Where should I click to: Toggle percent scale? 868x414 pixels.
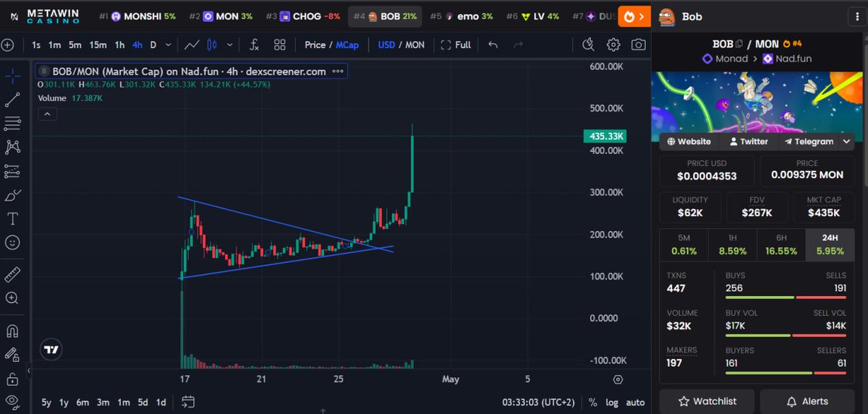click(592, 402)
